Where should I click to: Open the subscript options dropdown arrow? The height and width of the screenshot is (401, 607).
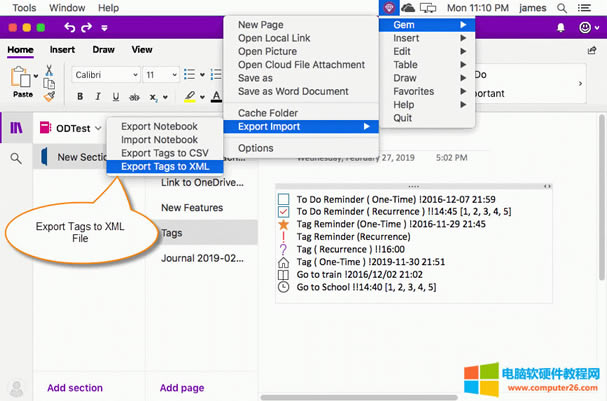[165, 97]
